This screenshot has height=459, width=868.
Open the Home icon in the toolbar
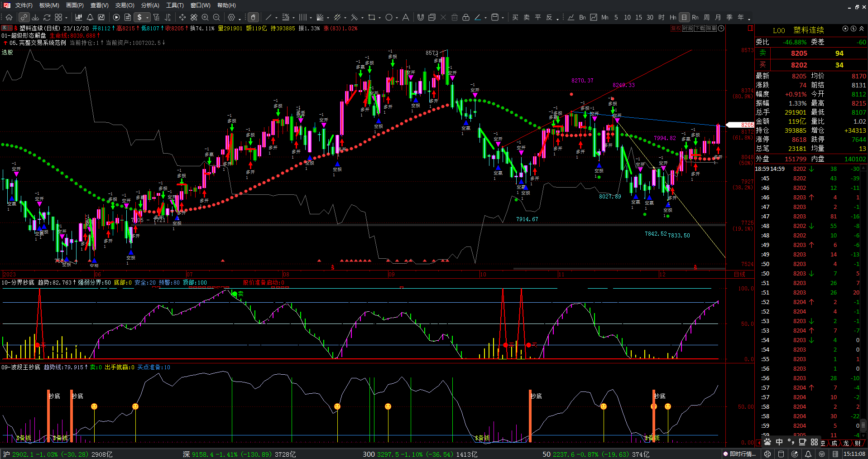(x=9, y=17)
